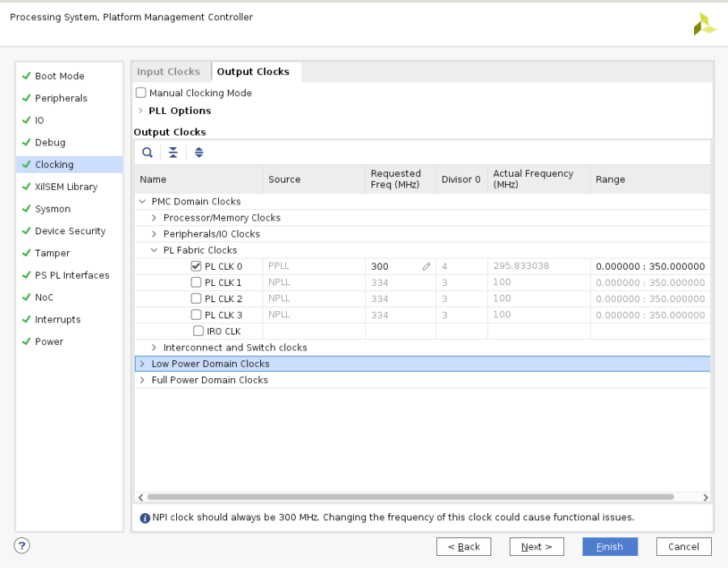
Task: Click the Finish button
Action: [609, 547]
